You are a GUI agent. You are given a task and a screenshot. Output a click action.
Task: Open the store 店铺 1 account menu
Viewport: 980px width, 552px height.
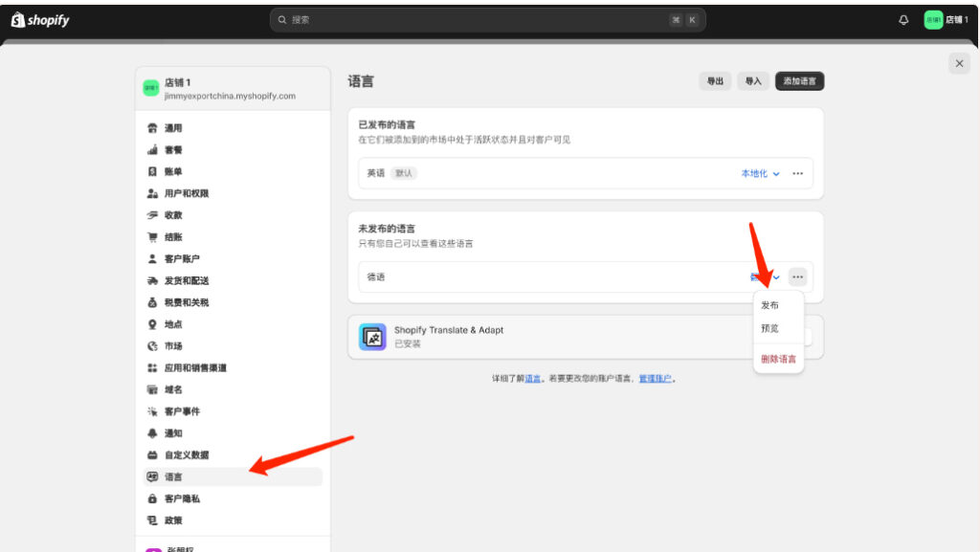[946, 20]
